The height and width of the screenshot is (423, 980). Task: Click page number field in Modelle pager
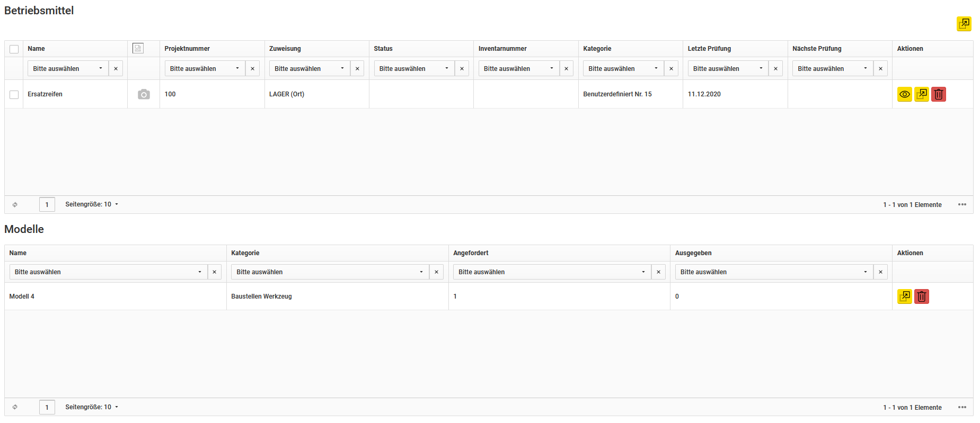[x=47, y=407]
